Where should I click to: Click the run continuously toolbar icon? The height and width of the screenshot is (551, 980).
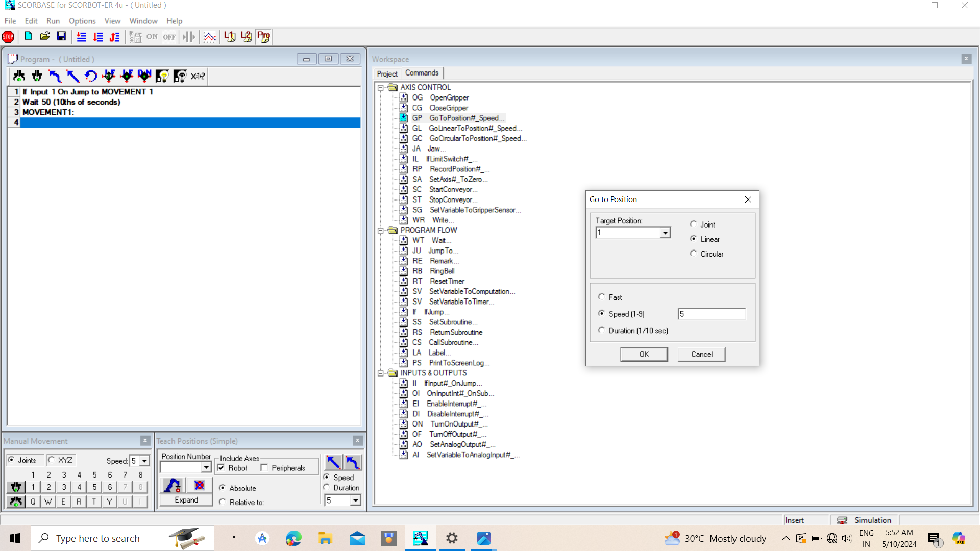[x=115, y=37]
